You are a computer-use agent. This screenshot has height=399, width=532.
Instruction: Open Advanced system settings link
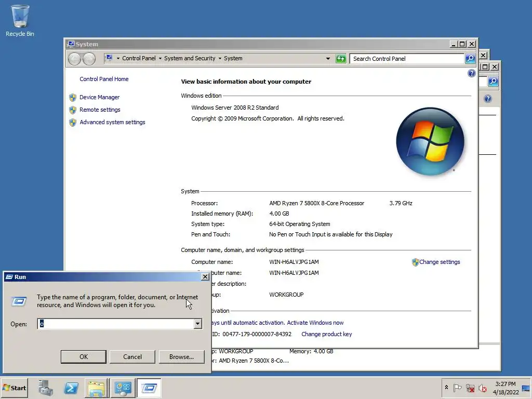click(112, 122)
